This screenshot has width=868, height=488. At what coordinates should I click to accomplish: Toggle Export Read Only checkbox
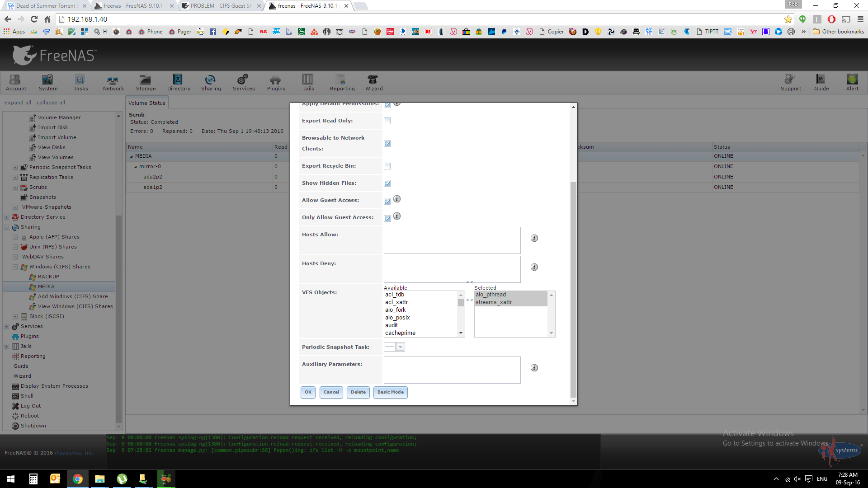click(x=387, y=121)
